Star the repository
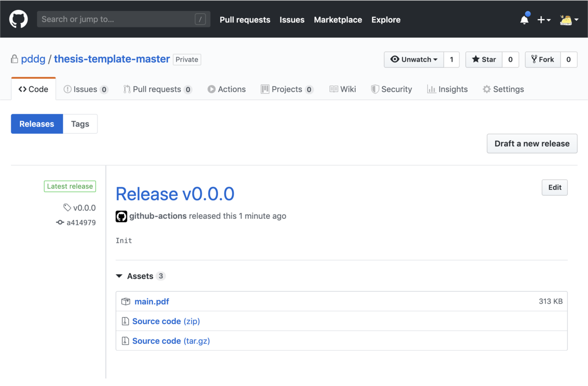Image resolution: width=588 pixels, height=386 pixels. [x=484, y=59]
